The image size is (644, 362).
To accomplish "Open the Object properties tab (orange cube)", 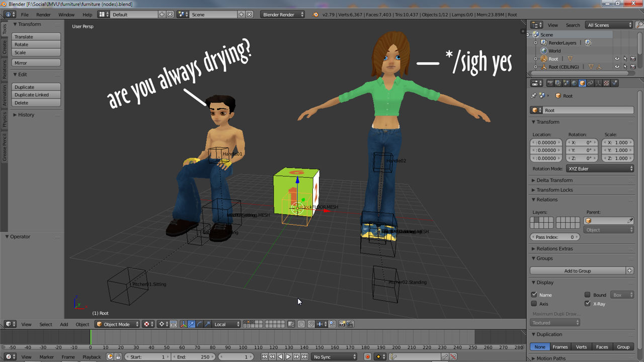I will click(x=582, y=83).
